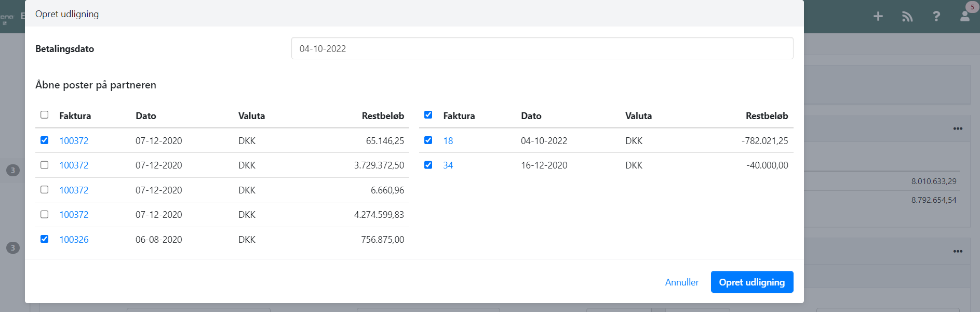Click the Betalingsdato date field
This screenshot has width=980, height=312.
(x=542, y=48)
